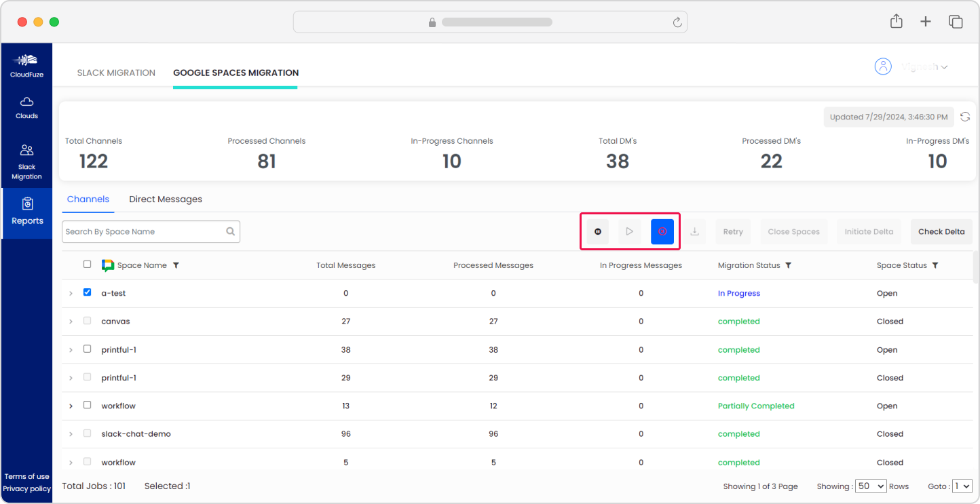The image size is (980, 504).
Task: Click the slack-chat-demo space name
Action: [136, 434]
